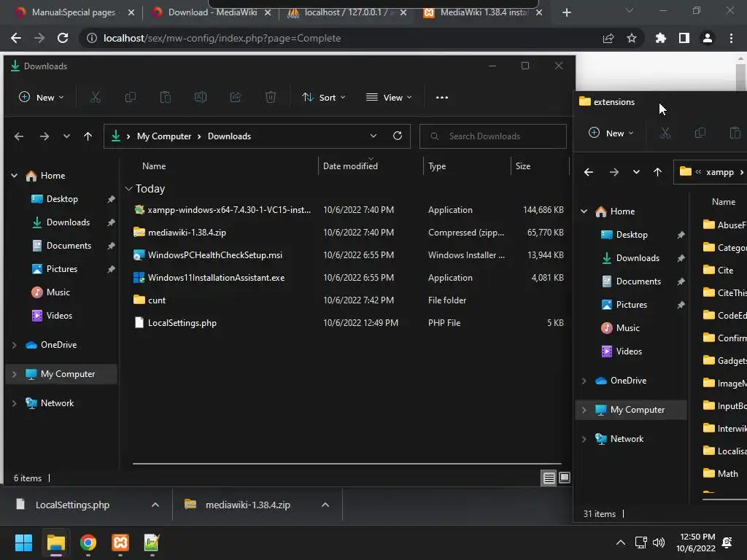Open New dropdown in extensions window

[x=611, y=133]
